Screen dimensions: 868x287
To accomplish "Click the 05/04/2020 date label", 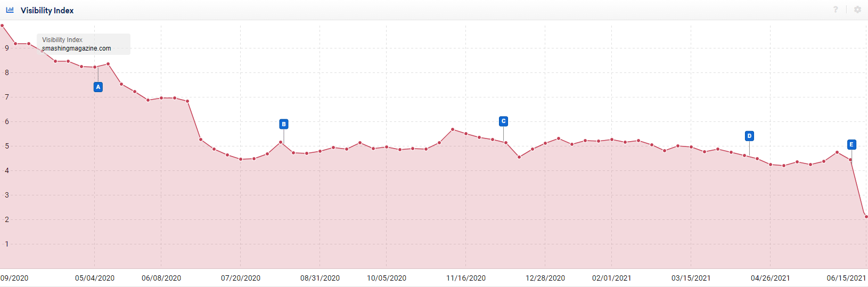I will pos(95,278).
